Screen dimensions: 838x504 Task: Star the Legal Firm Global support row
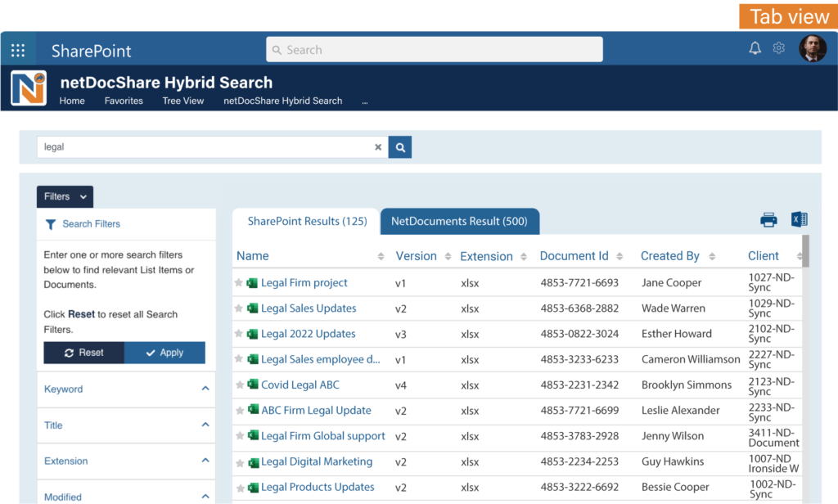point(240,435)
